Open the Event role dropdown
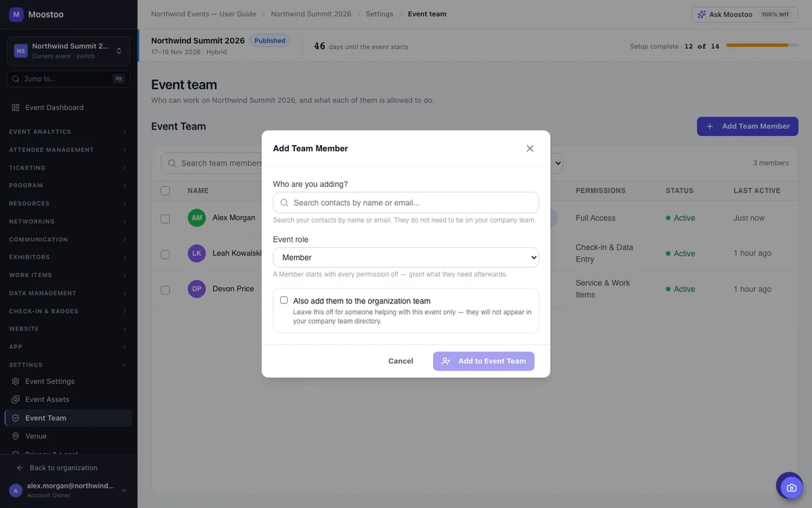 pyautogui.click(x=406, y=257)
